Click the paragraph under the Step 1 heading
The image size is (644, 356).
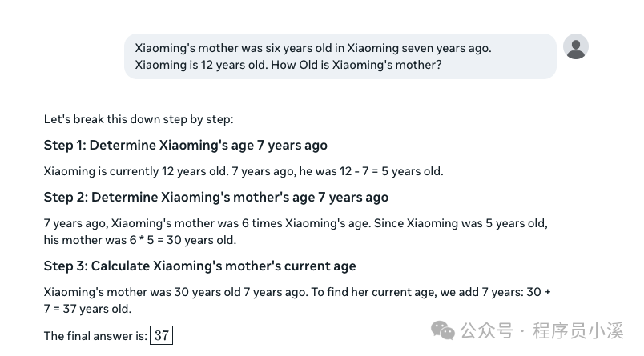(x=243, y=171)
